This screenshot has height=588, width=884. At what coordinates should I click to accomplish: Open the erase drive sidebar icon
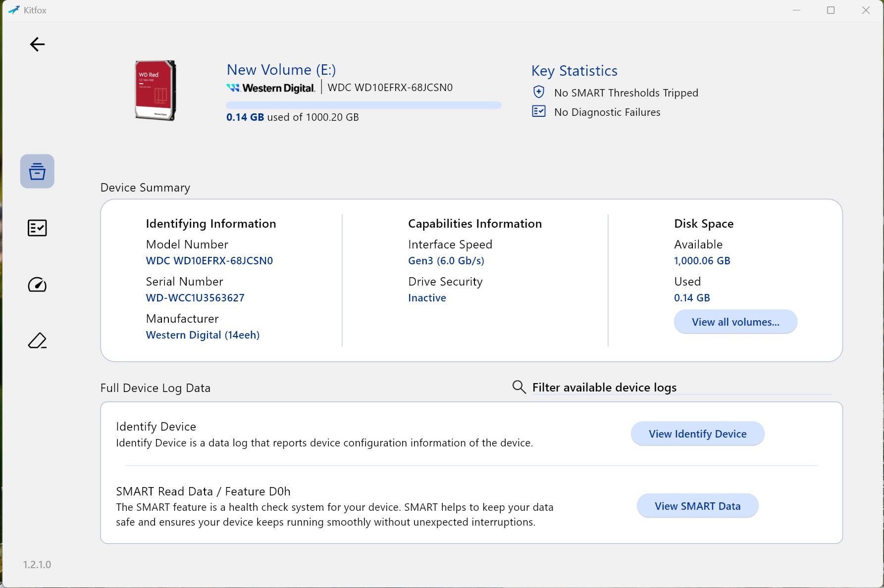point(37,341)
